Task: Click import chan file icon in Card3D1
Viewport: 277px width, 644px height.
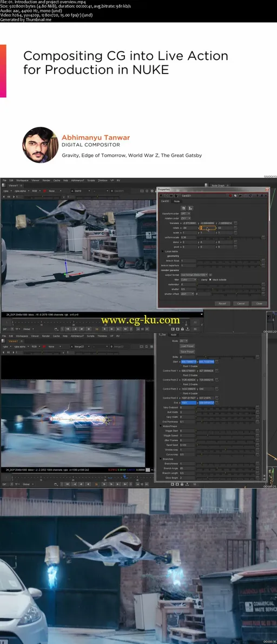Action: pyautogui.click(x=183, y=208)
